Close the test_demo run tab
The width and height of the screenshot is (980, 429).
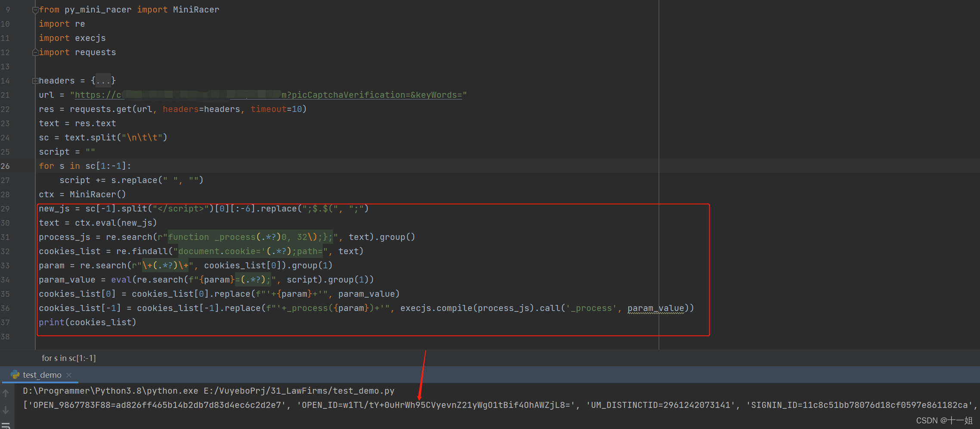tap(69, 375)
